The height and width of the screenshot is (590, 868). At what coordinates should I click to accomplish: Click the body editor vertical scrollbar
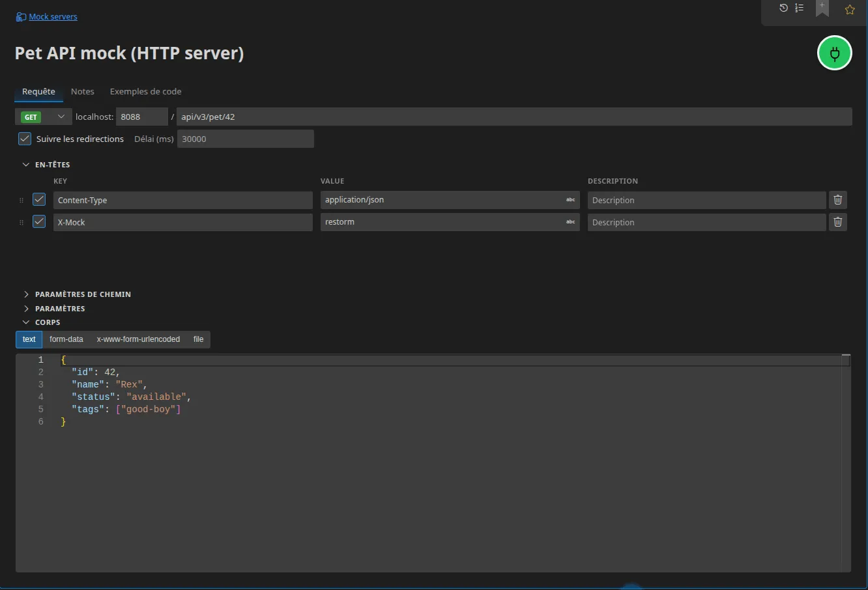pyautogui.click(x=846, y=463)
